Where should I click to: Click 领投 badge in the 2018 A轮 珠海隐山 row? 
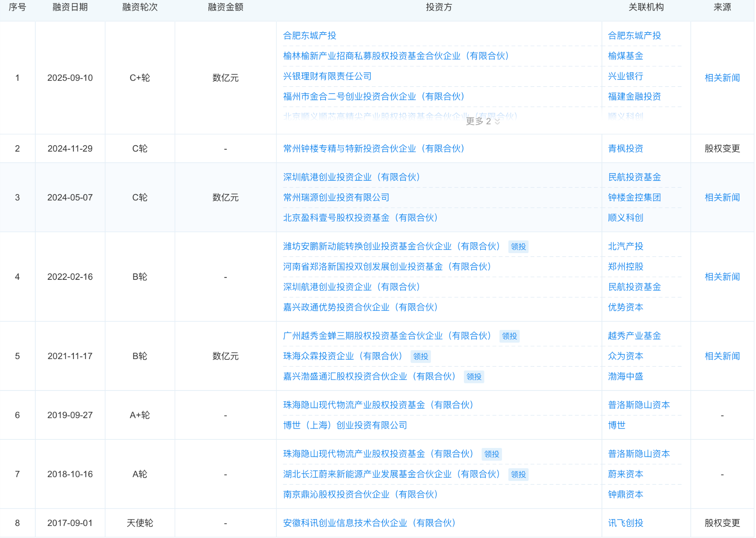[x=491, y=454]
